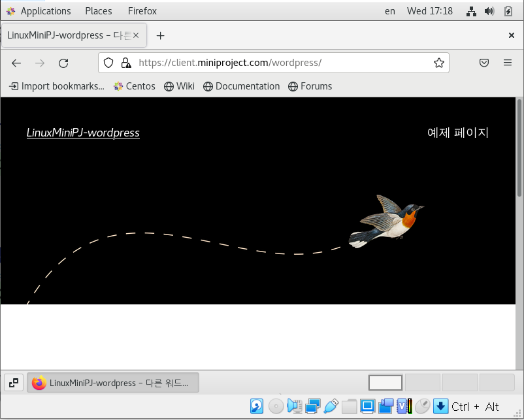Viewport: 524px width, 420px height.
Task: Switch to first workspace in switcher
Action: click(385, 383)
